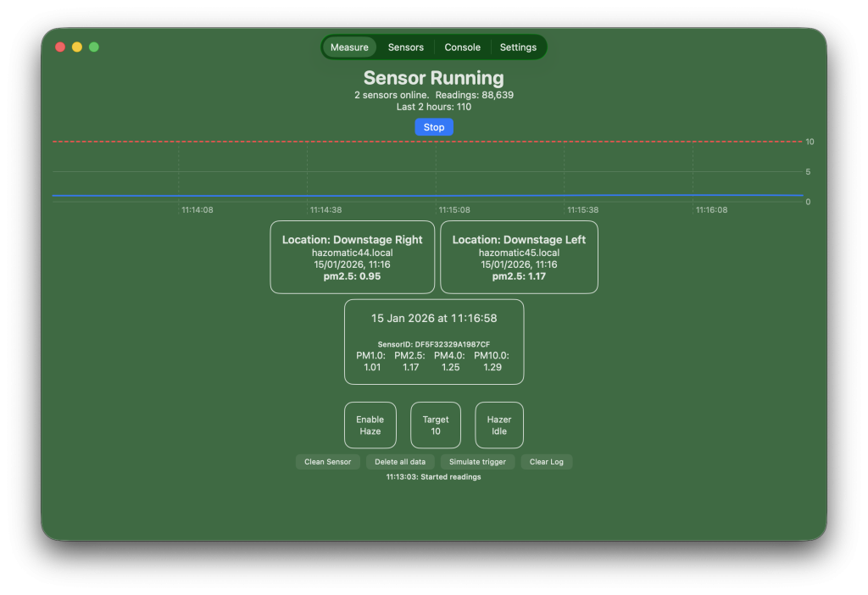Click the Target 10 box
Screen dimensions: 868x595
pyautogui.click(x=436, y=425)
